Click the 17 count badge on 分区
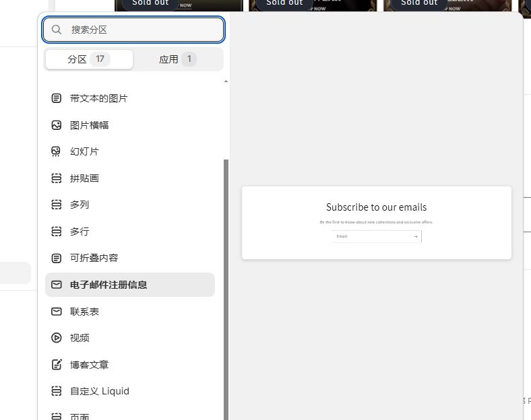Image resolution: width=531 pixels, height=420 pixels. 100,59
